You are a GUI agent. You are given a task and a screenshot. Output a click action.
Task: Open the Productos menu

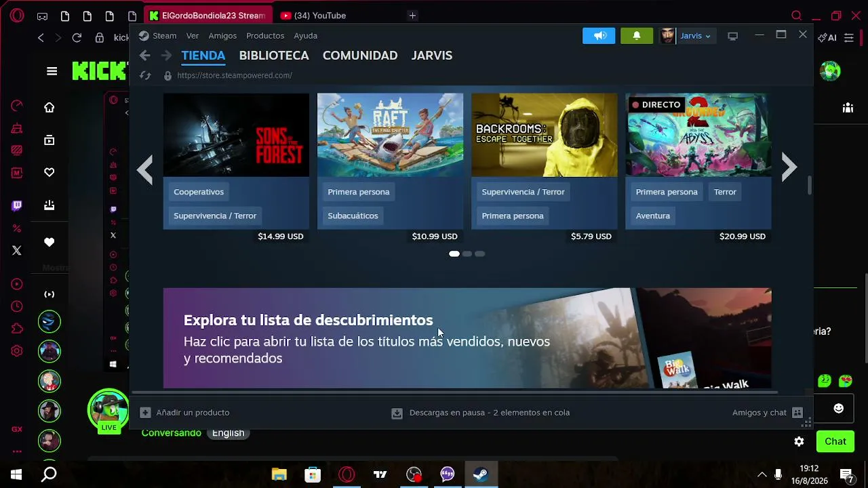click(265, 36)
